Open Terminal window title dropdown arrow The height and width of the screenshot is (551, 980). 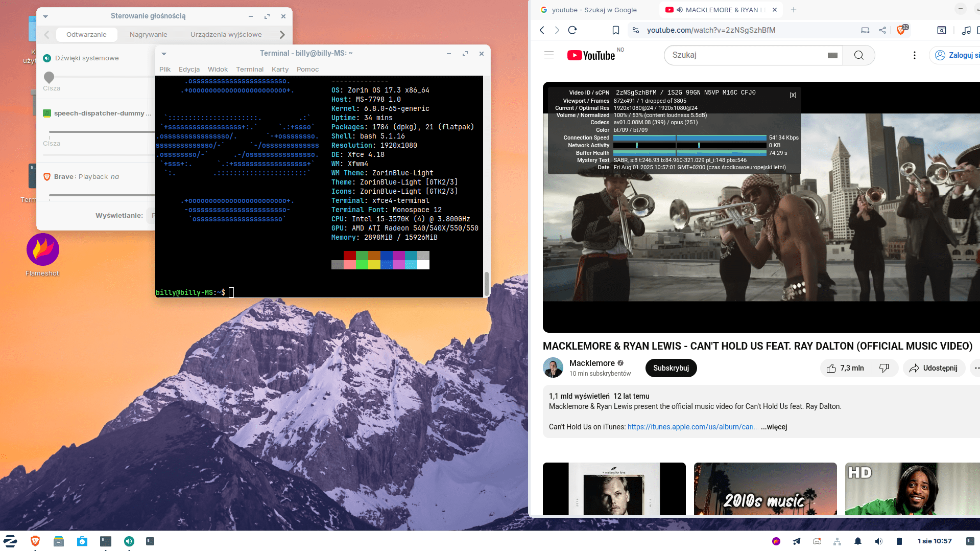click(x=164, y=54)
